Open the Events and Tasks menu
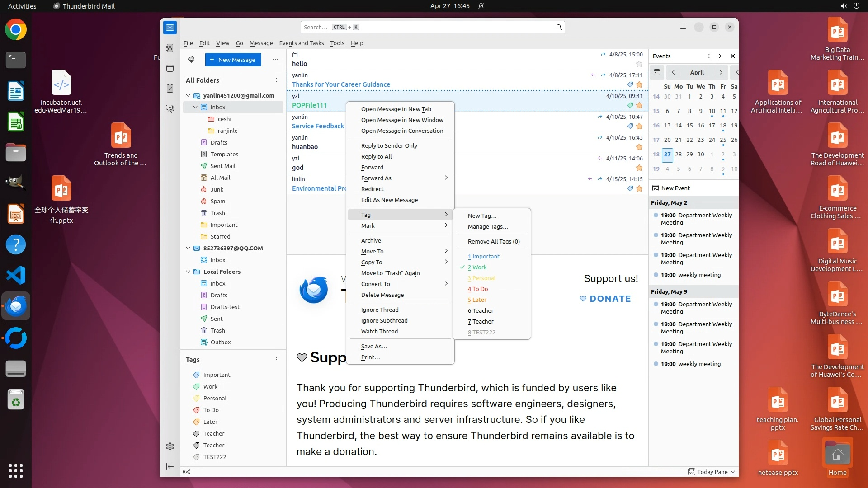The image size is (868, 488). 301,43
